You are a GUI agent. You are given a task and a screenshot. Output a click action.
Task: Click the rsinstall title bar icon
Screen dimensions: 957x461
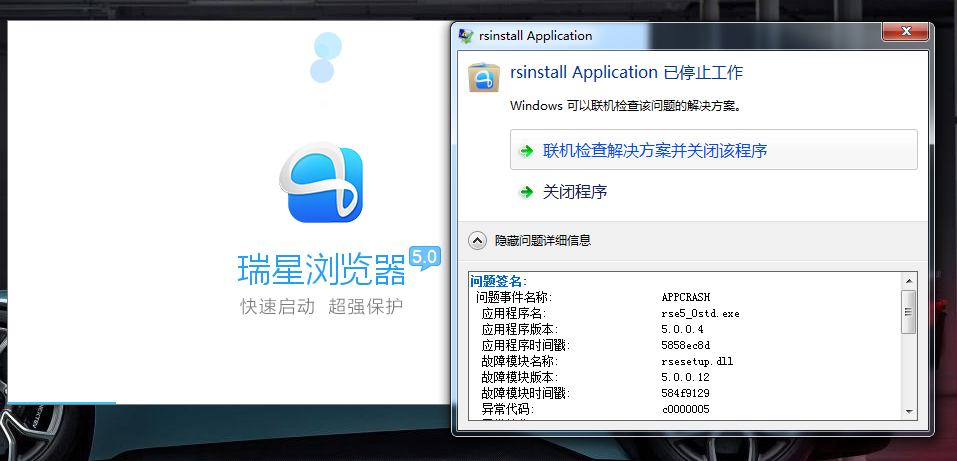pyautogui.click(x=466, y=35)
